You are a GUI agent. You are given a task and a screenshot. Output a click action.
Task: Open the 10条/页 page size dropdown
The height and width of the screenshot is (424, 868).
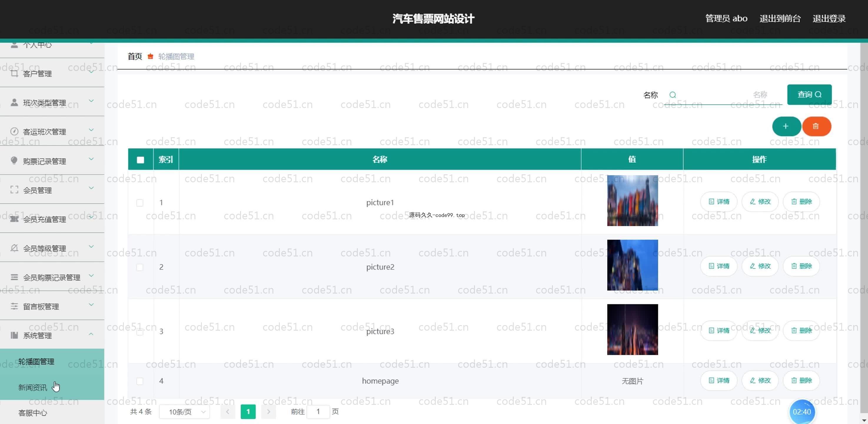pyautogui.click(x=184, y=412)
